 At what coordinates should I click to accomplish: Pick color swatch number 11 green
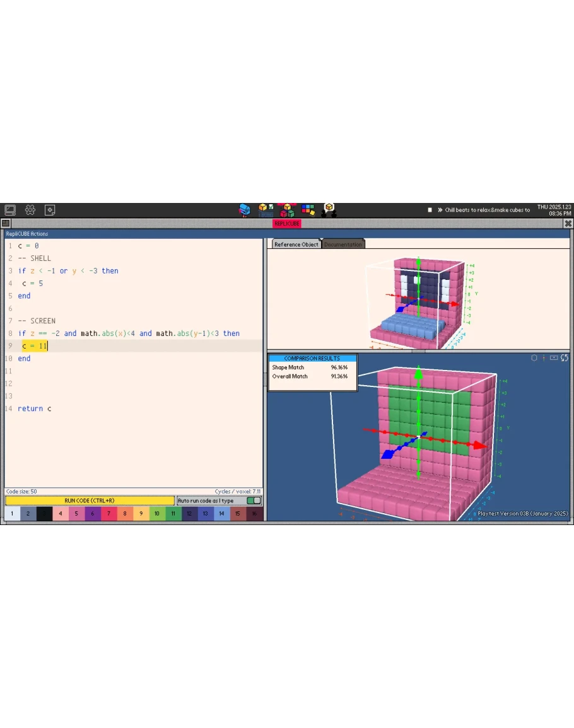coord(173,514)
